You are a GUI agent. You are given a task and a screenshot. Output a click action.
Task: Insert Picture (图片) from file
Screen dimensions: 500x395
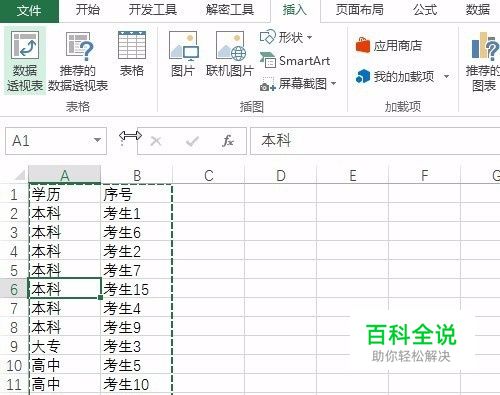pos(183,55)
